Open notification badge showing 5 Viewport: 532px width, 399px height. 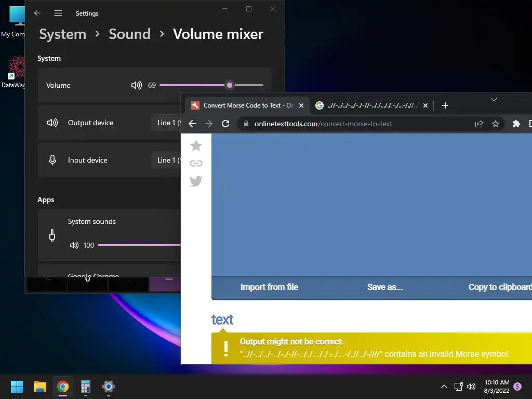tap(517, 387)
